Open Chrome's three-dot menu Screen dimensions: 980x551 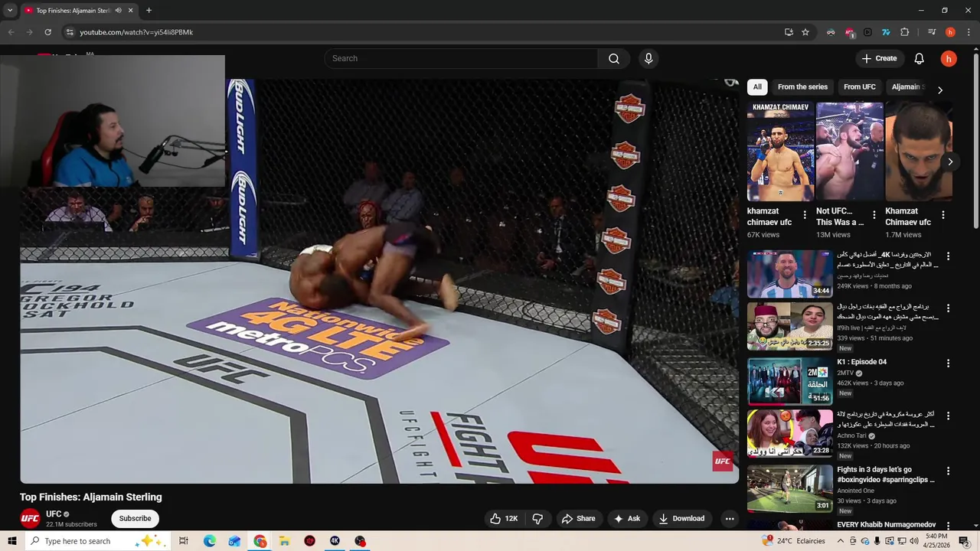[x=969, y=32]
